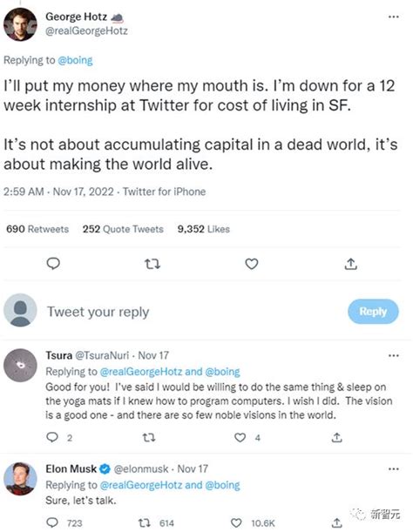Click the blue Reply button

click(373, 311)
